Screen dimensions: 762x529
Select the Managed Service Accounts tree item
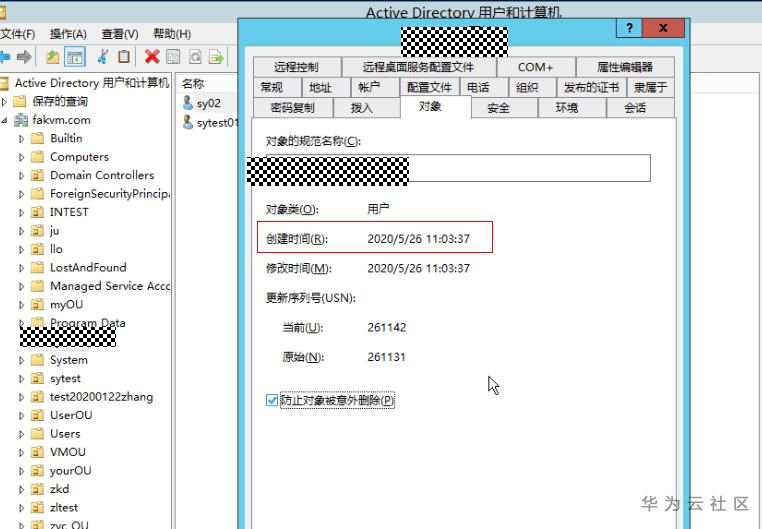coord(110,286)
